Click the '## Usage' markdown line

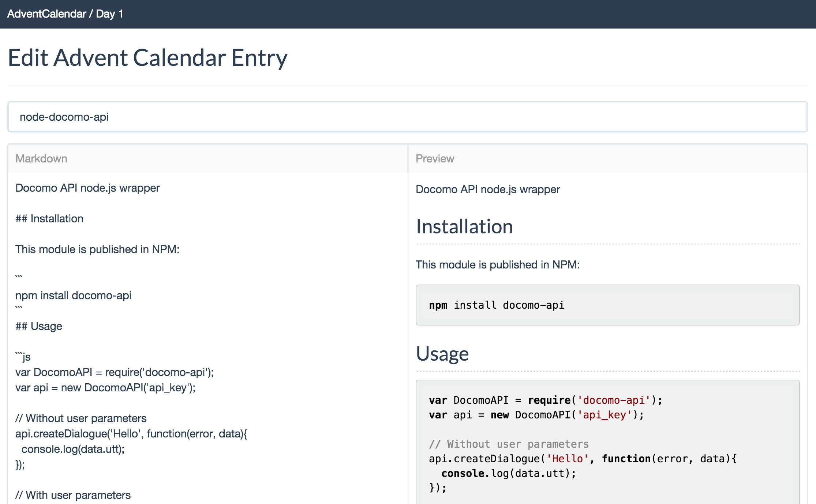pos(39,326)
